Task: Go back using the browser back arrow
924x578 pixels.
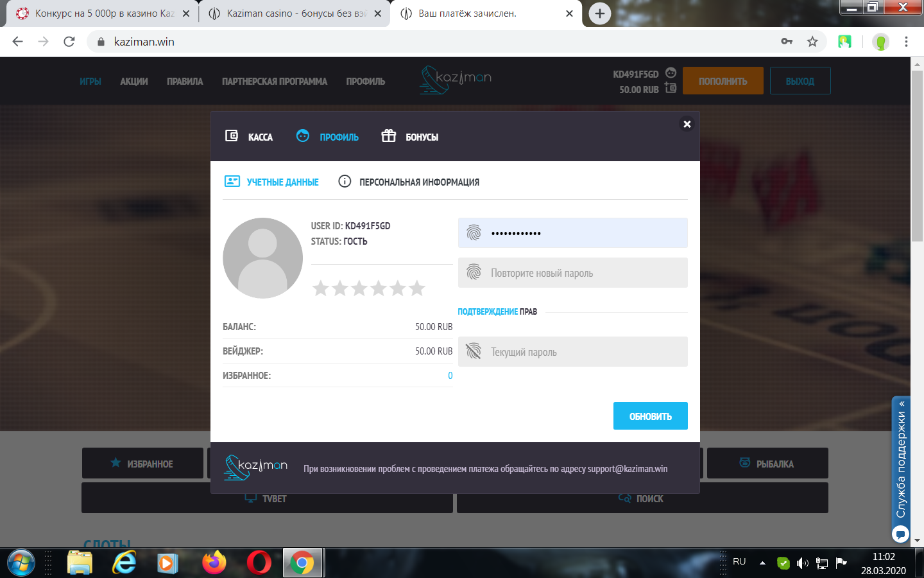Action: tap(17, 42)
